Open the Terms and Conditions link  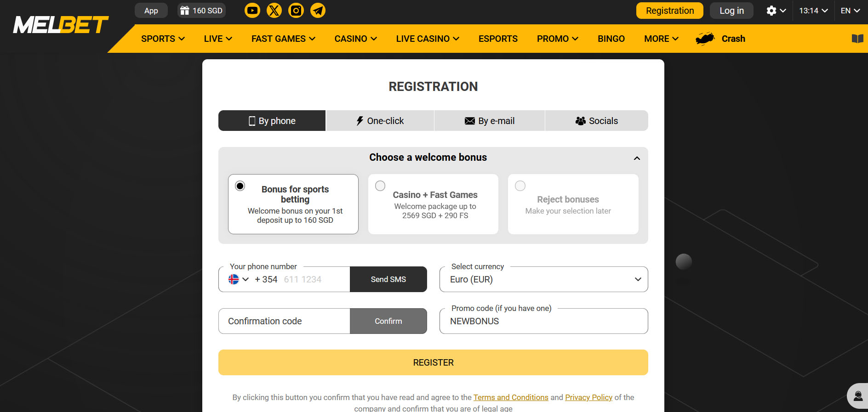pos(511,397)
